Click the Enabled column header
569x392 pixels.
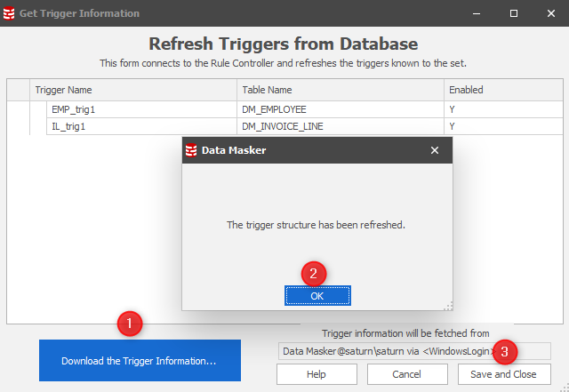tap(502, 90)
